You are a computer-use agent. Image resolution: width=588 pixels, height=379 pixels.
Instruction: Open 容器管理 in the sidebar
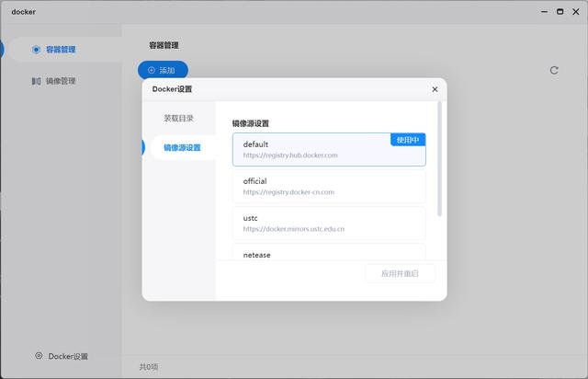[61, 50]
